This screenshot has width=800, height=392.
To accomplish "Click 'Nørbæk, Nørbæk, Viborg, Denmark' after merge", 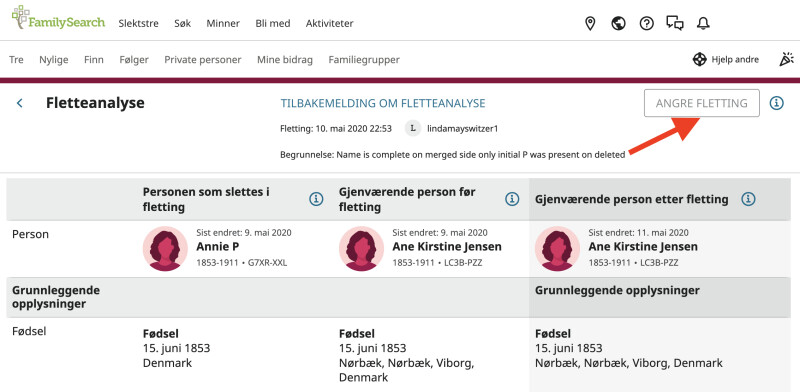I will coord(629,363).
